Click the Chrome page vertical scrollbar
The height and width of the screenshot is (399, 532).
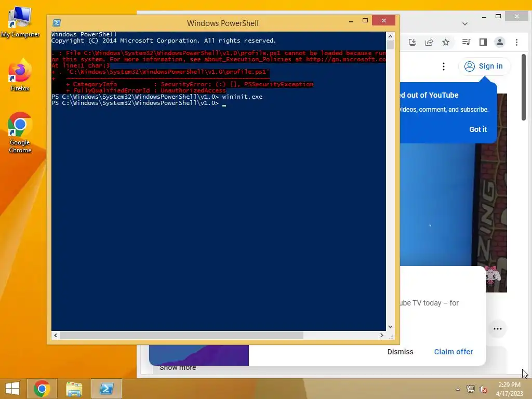(524, 87)
